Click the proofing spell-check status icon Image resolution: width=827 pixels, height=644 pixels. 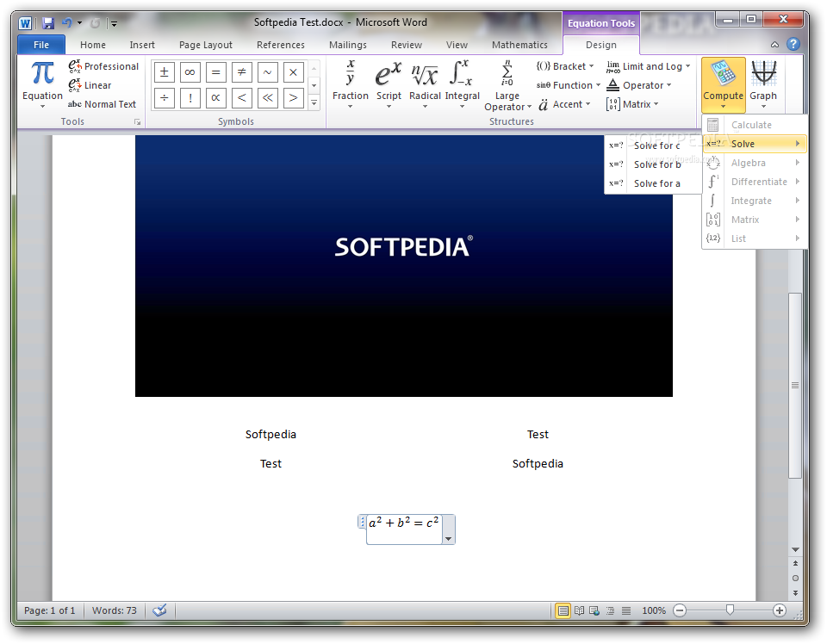click(x=159, y=610)
